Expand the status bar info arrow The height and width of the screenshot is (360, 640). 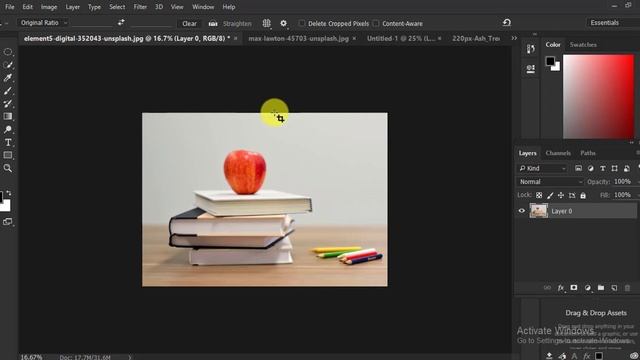pyautogui.click(x=130, y=357)
